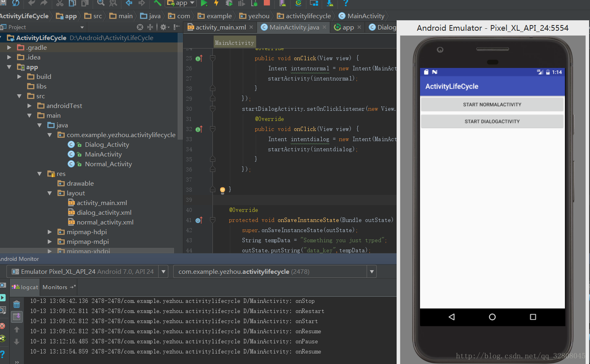
Task: Select the logcat tab
Action: pos(25,287)
